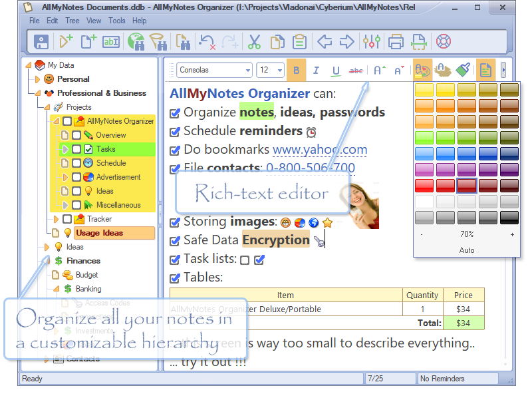Click the note template page icon
The height and width of the screenshot is (394, 532).
pos(485,71)
